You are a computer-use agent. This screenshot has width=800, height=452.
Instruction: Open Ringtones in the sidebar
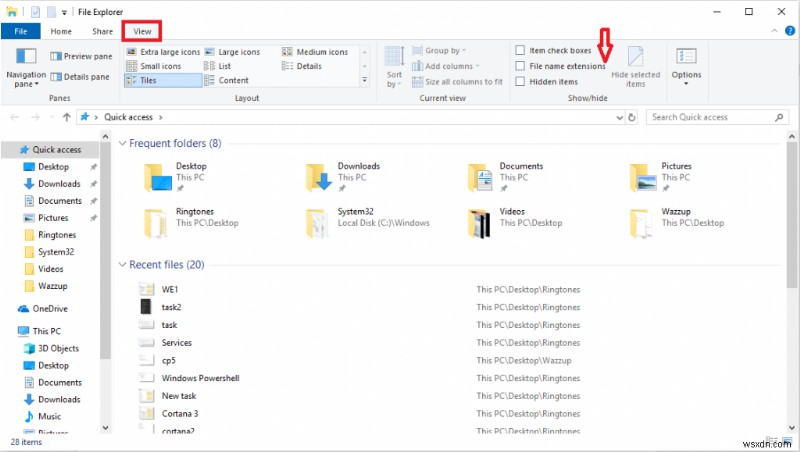[x=50, y=235]
